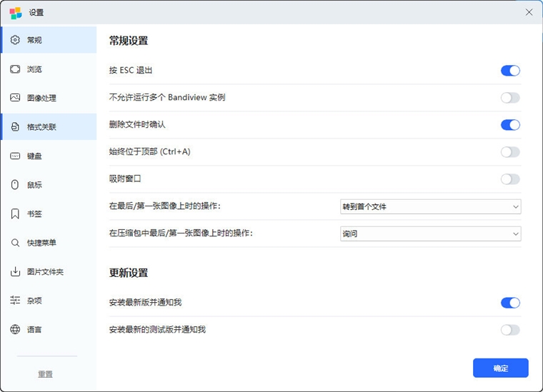Open the 询问 dropdown for archives

430,234
